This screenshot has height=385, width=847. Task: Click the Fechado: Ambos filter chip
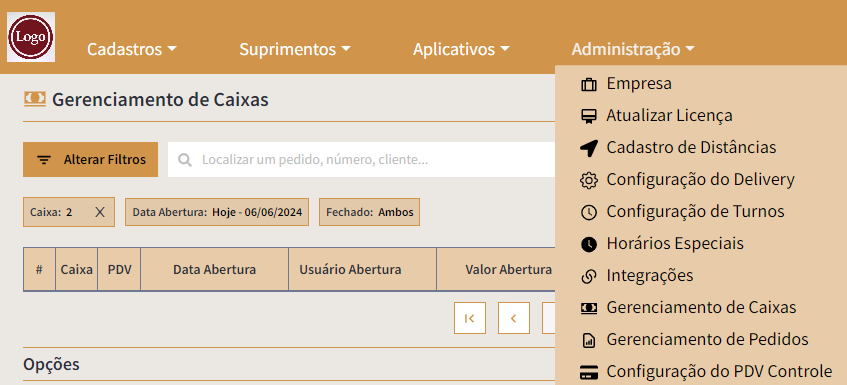[369, 212]
